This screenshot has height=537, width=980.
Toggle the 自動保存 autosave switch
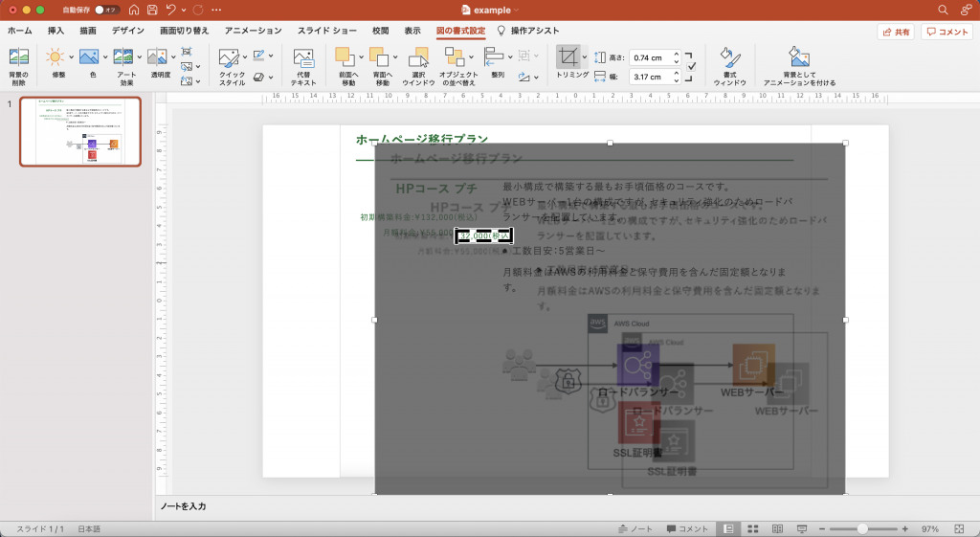[107, 10]
